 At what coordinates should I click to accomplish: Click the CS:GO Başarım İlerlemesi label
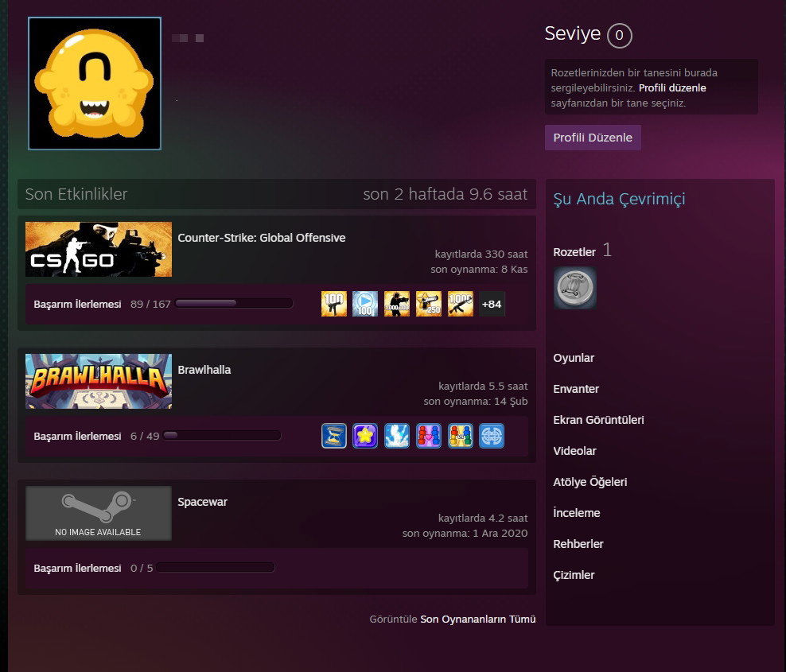click(x=78, y=304)
